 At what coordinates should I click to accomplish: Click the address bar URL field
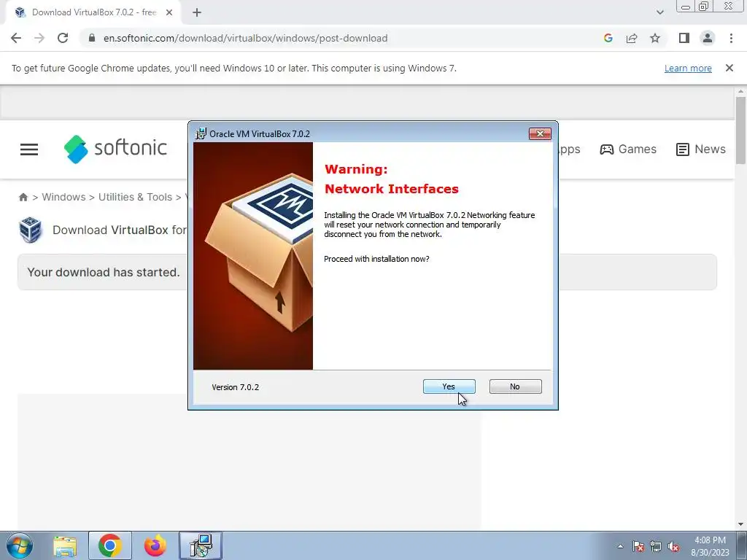pos(246,38)
